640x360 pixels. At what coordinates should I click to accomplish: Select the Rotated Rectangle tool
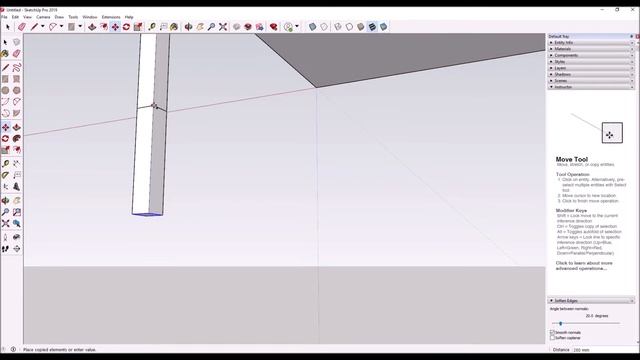pos(17,79)
